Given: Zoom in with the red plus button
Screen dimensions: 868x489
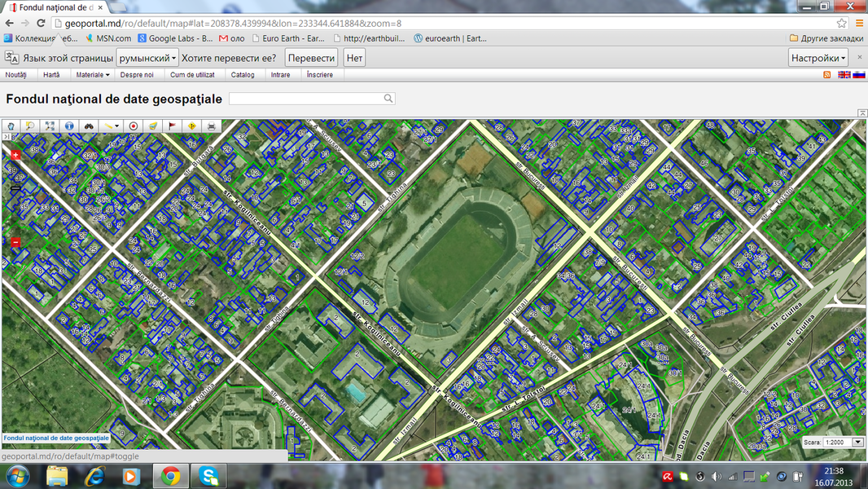Looking at the screenshot, I should tap(15, 154).
